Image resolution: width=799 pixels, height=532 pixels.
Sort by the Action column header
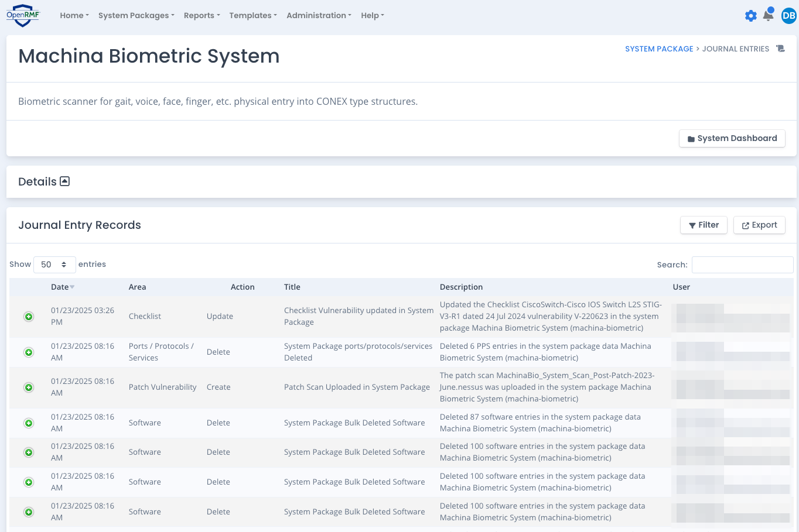243,287
